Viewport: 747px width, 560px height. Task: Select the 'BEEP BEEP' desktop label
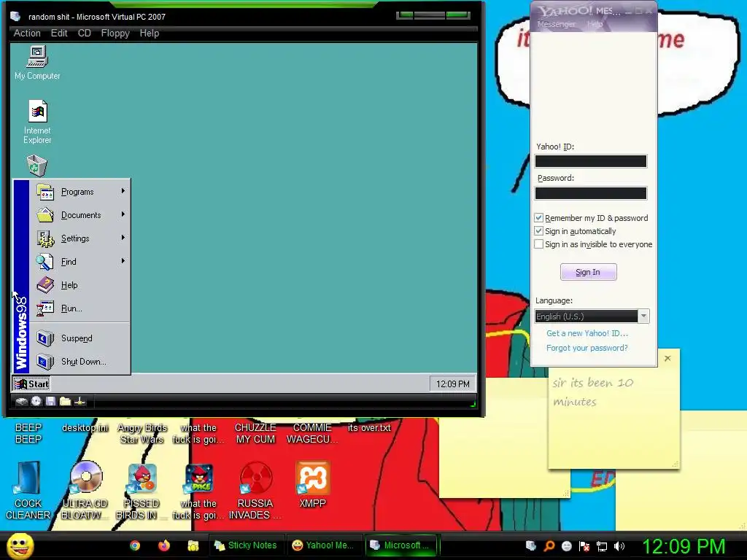click(x=28, y=433)
